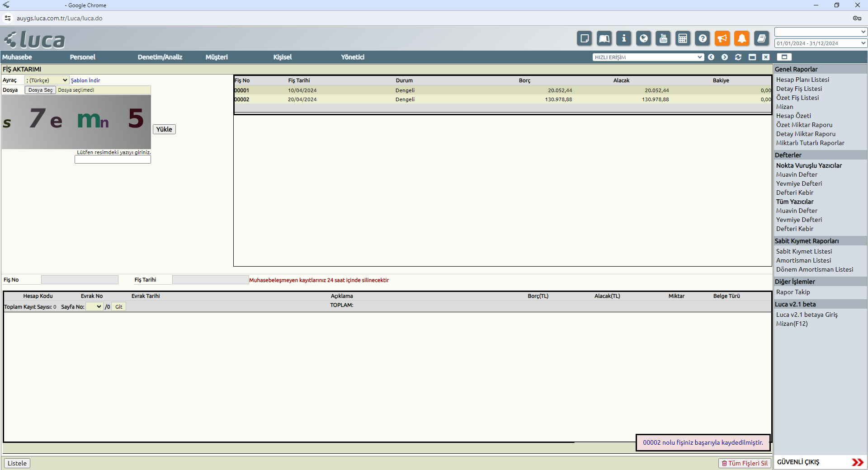Click the Dosya Seç file button

pyautogui.click(x=40, y=90)
